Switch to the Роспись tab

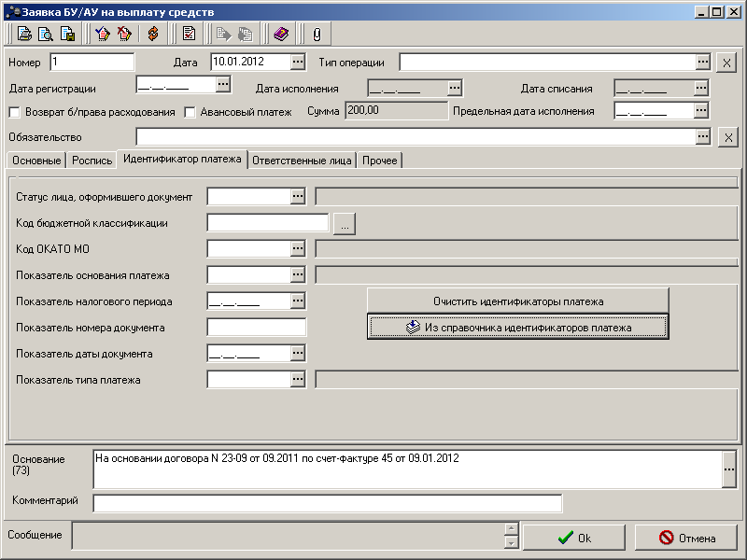pyautogui.click(x=92, y=161)
